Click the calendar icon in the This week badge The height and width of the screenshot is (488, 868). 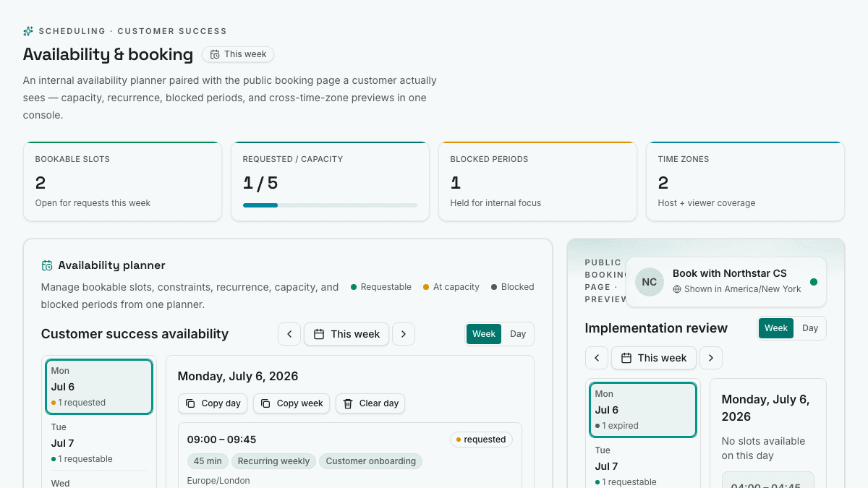click(215, 54)
